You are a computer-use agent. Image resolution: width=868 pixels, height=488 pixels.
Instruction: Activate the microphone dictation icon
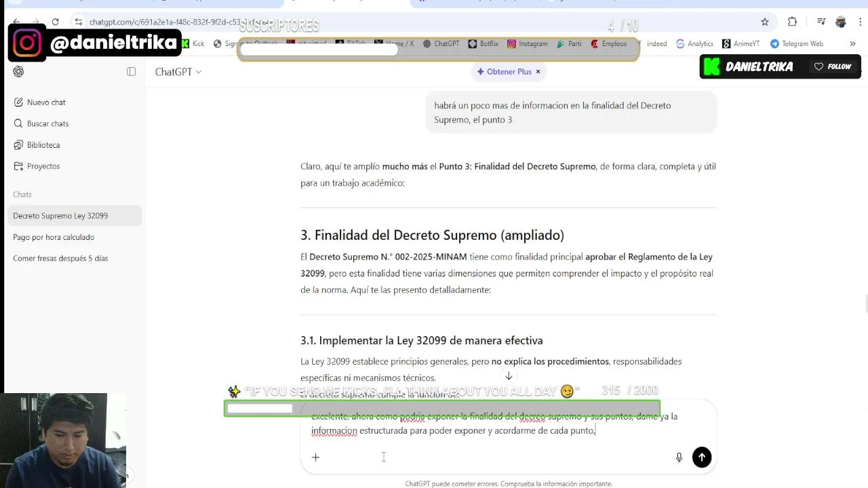(x=679, y=457)
